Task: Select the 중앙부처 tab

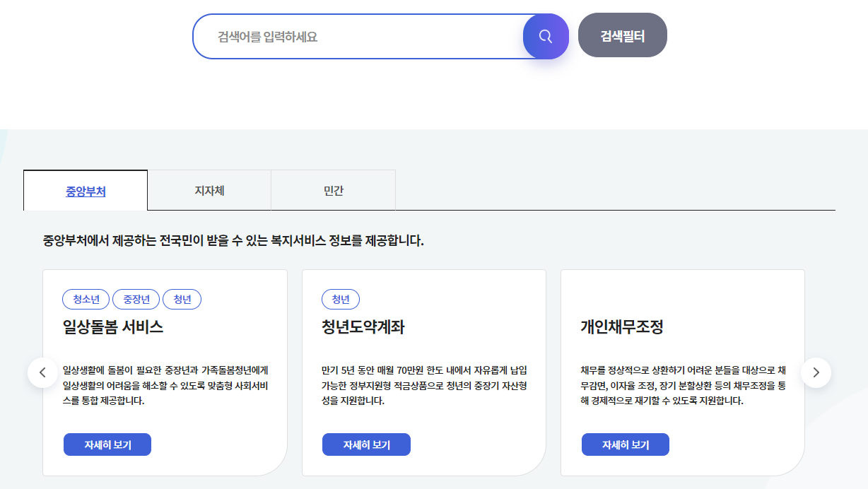Action: tap(85, 189)
